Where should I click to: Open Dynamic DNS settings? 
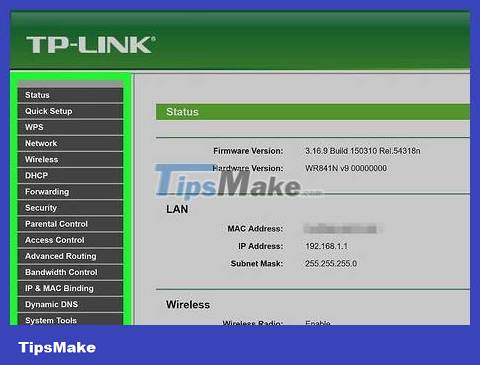[70, 304]
